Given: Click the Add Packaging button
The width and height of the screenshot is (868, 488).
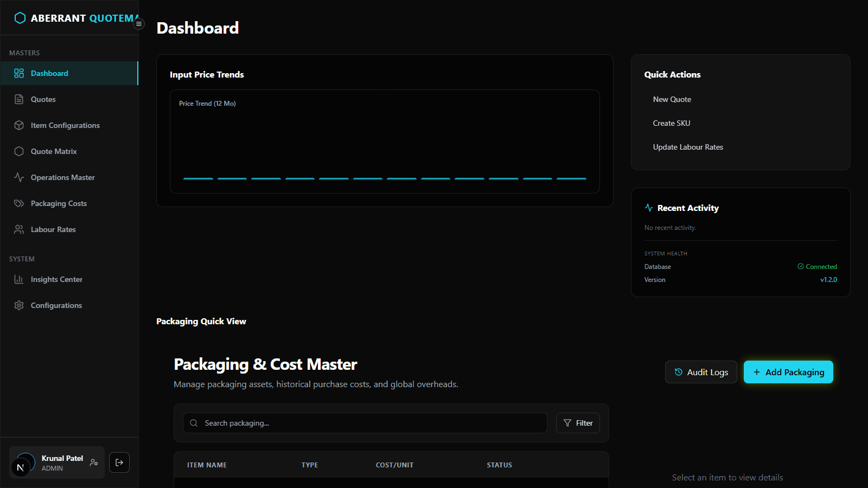Looking at the screenshot, I should pyautogui.click(x=788, y=372).
